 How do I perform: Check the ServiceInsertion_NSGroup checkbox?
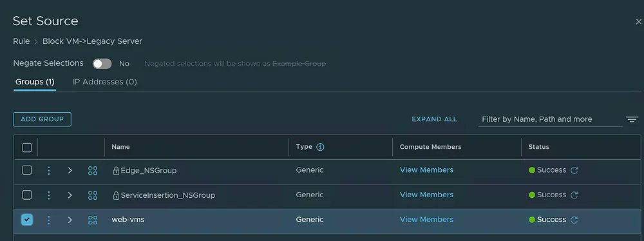[26, 195]
